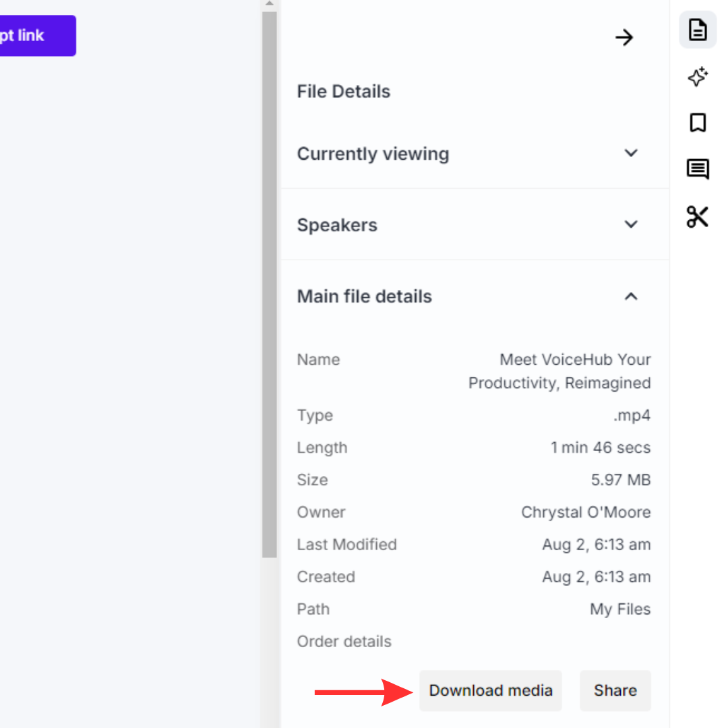Image resolution: width=728 pixels, height=728 pixels.
Task: Click the Created date value
Action: [596, 576]
